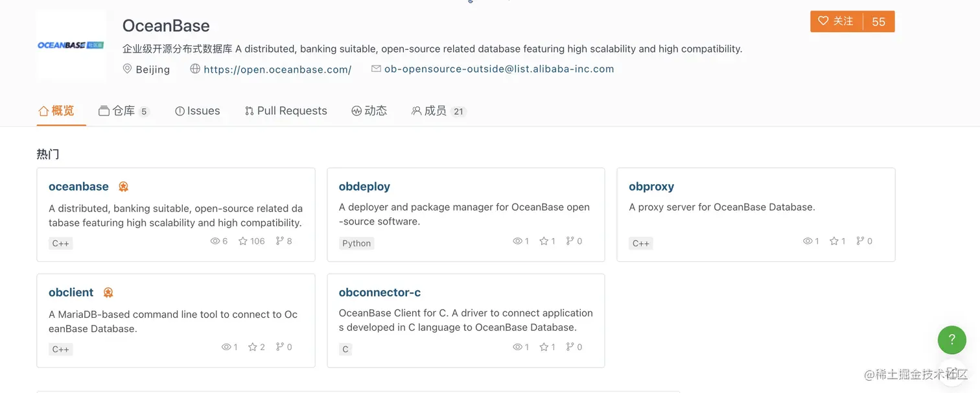Click the C++ tag on oceanbase card
This screenshot has width=980, height=393.
(60, 244)
